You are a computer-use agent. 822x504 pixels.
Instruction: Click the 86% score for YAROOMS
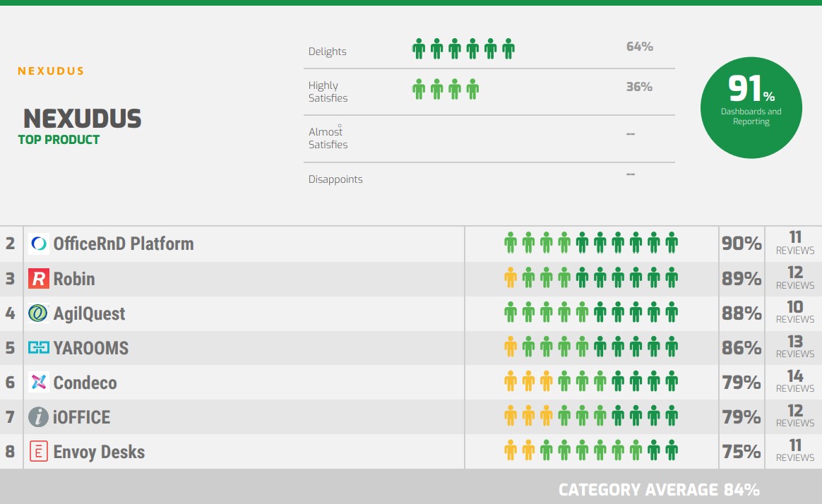pos(741,347)
